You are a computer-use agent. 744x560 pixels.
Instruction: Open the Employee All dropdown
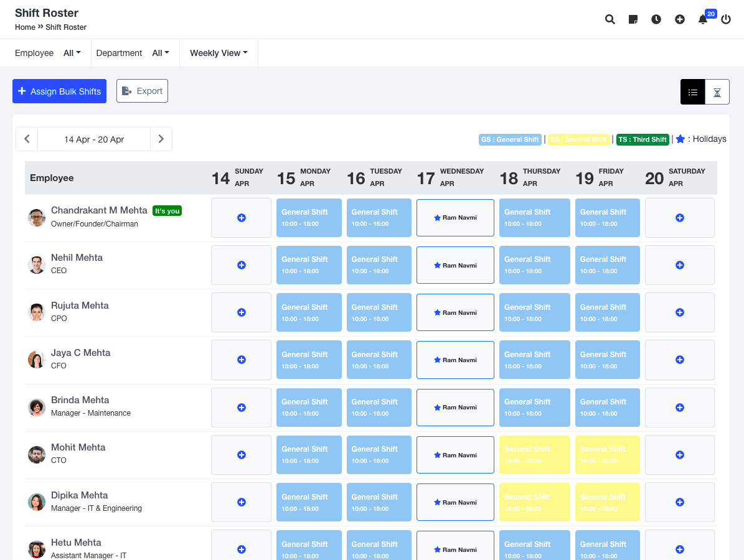[72, 53]
